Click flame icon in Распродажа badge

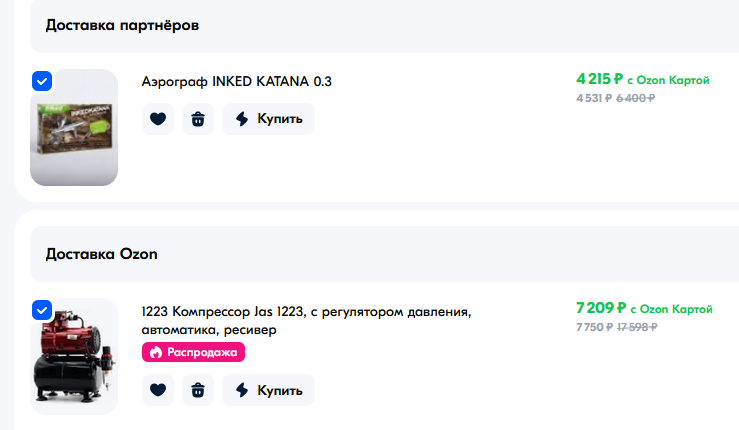click(156, 352)
